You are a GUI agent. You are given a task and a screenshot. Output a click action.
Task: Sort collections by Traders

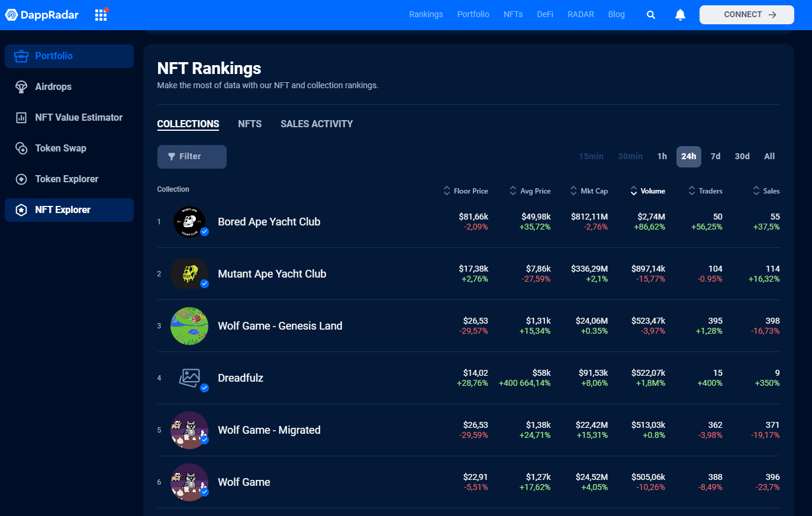tap(705, 191)
